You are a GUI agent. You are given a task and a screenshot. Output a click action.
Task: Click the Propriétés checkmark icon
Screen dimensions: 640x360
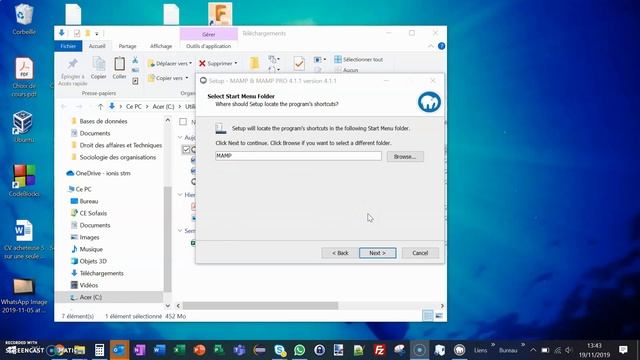[x=299, y=63]
